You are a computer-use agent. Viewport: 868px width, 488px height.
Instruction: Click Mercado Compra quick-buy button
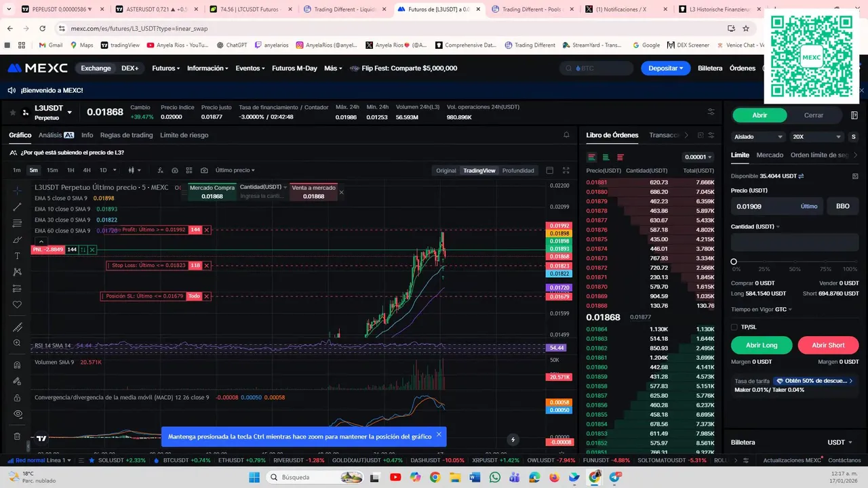212,192
